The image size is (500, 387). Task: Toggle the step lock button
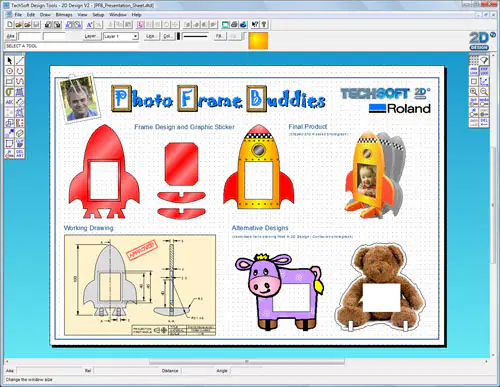[x=484, y=71]
